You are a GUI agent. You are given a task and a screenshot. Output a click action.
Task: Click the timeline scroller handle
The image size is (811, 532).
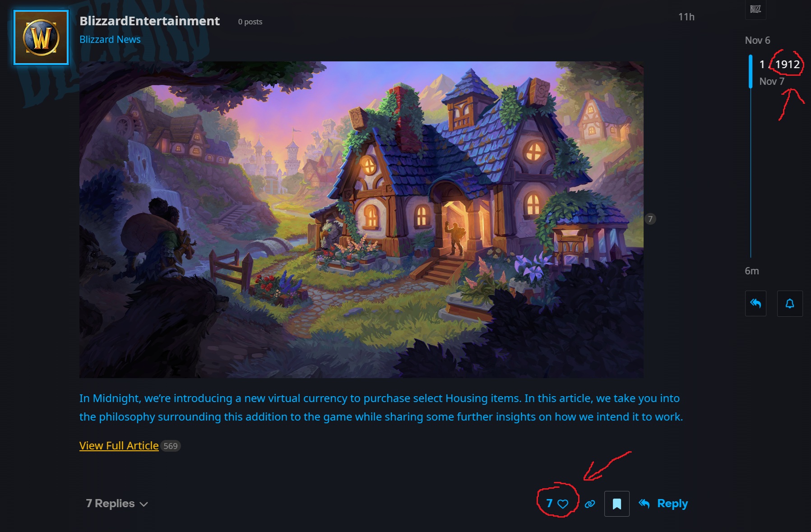tap(751, 71)
